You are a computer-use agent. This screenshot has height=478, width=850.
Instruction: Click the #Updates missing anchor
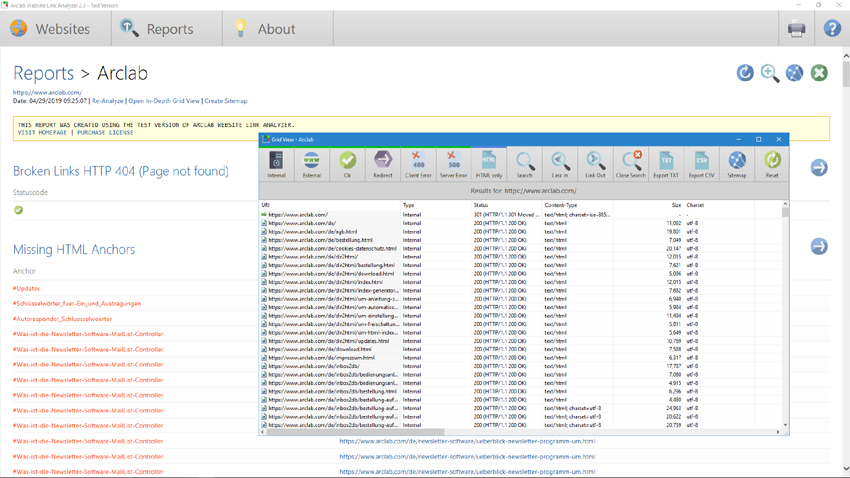pyautogui.click(x=27, y=288)
